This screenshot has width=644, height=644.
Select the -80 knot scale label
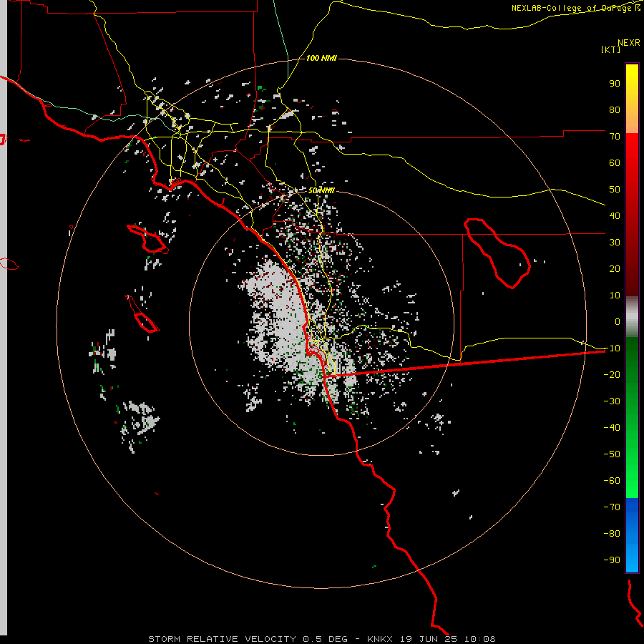pyautogui.click(x=612, y=534)
